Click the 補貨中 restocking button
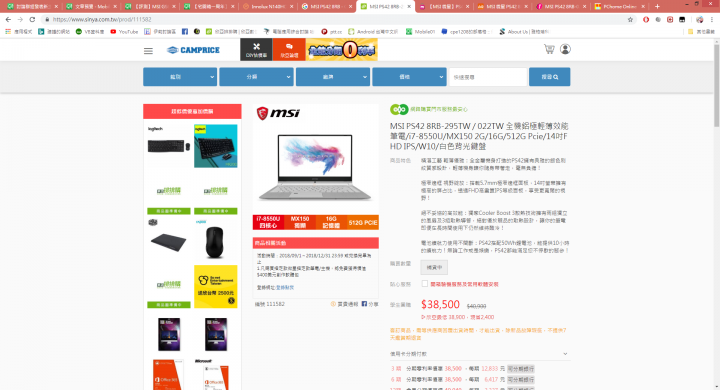The width and height of the screenshot is (720, 390). (434, 267)
